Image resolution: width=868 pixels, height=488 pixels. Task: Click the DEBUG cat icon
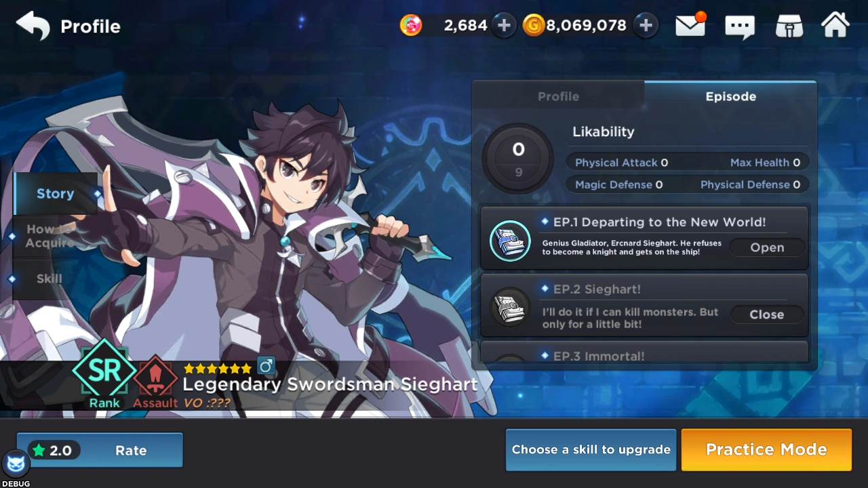pyautogui.click(x=15, y=465)
